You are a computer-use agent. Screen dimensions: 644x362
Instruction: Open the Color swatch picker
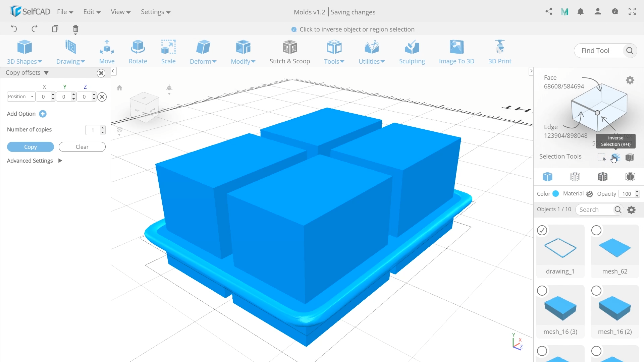(555, 193)
